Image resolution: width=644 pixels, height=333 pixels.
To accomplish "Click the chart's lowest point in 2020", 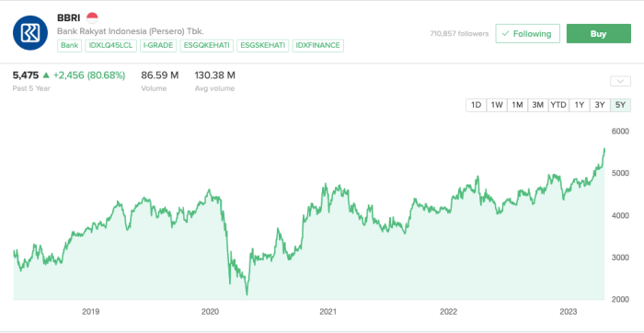I will pos(247,294).
